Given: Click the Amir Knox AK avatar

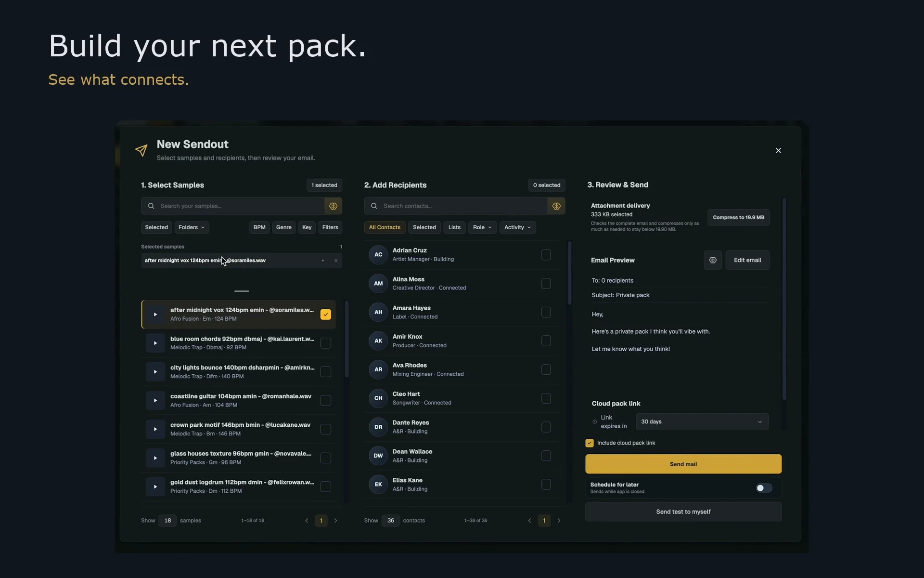Looking at the screenshot, I should 378,341.
